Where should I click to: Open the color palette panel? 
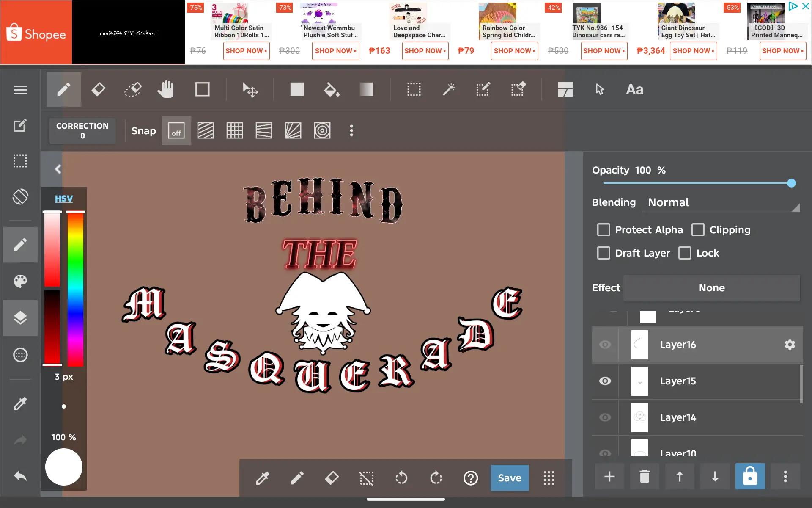coord(20,281)
